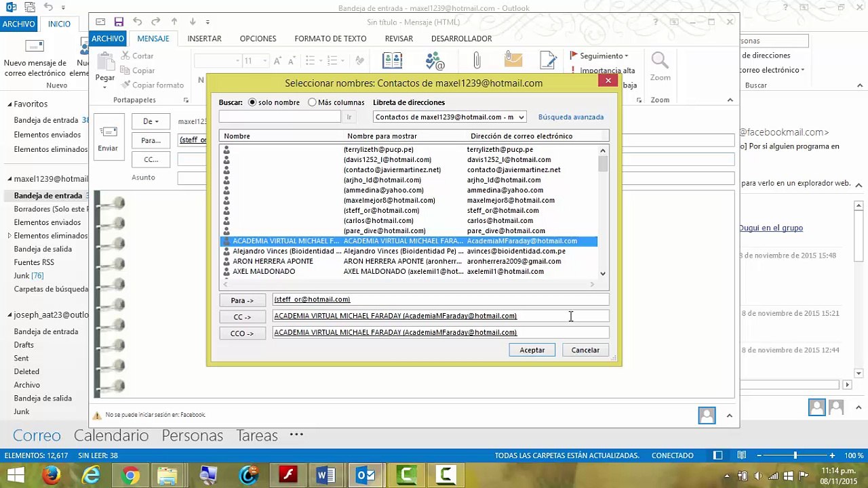Expand Elementos eliminados folder under maxel1239
The height and width of the screenshot is (488, 868).
point(9,236)
